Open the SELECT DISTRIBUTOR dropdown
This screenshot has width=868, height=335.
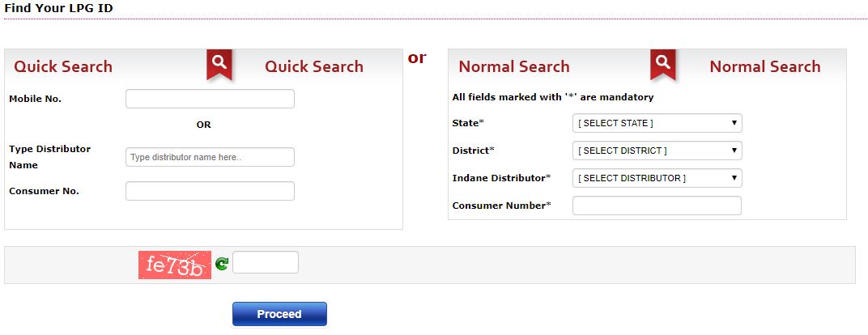[657, 178]
